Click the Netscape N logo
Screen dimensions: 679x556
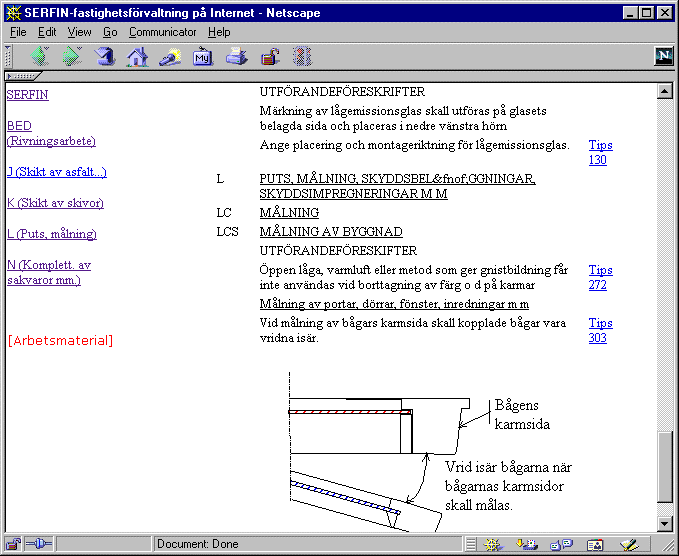(663, 56)
